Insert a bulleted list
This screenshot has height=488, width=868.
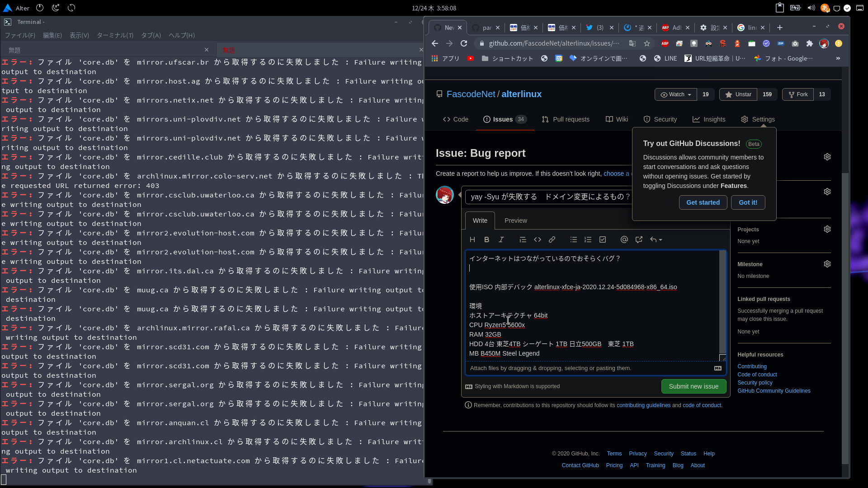(x=573, y=239)
